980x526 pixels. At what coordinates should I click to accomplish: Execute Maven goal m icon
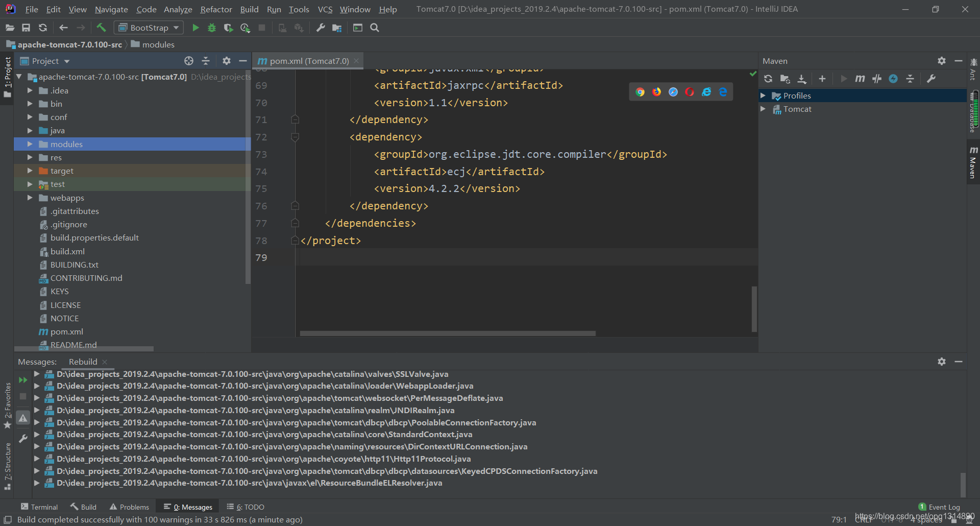pyautogui.click(x=860, y=79)
